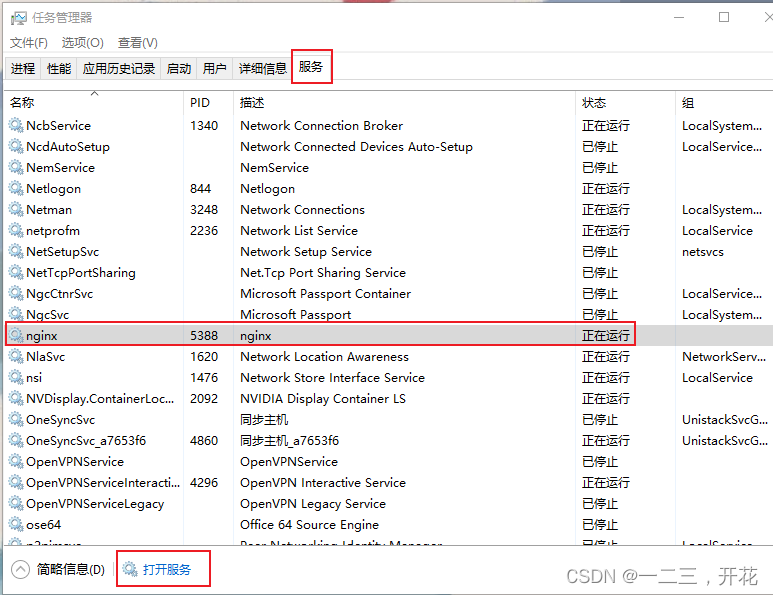Click the gear icon beside nginx service
This screenshot has width=773, height=595.
16,335
